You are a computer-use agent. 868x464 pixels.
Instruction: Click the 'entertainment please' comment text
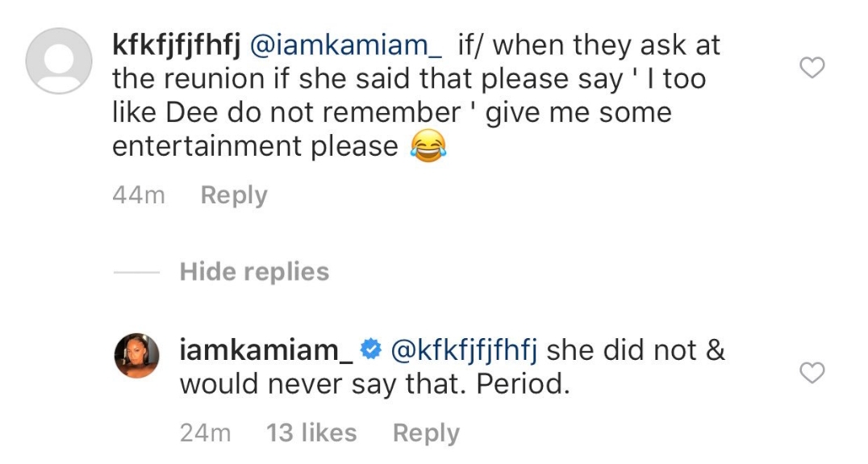[255, 147]
